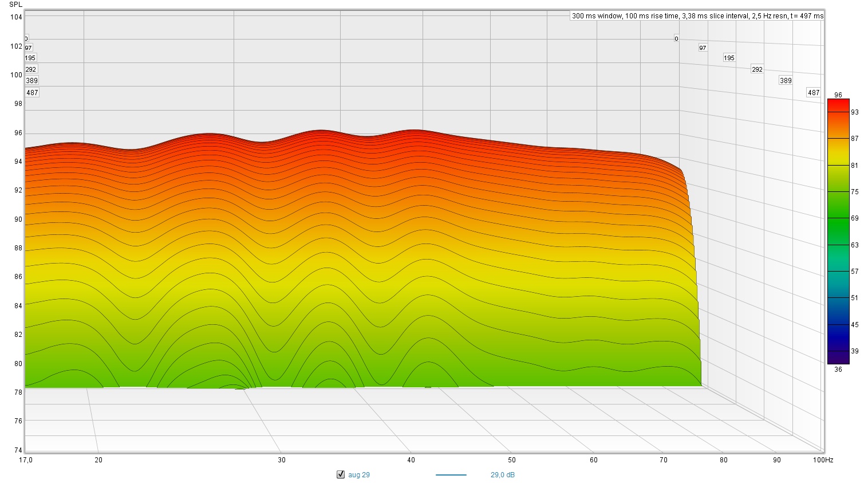Click the blue trace line sample in legend
Image resolution: width=868 pixels, height=483 pixels.
pyautogui.click(x=451, y=475)
